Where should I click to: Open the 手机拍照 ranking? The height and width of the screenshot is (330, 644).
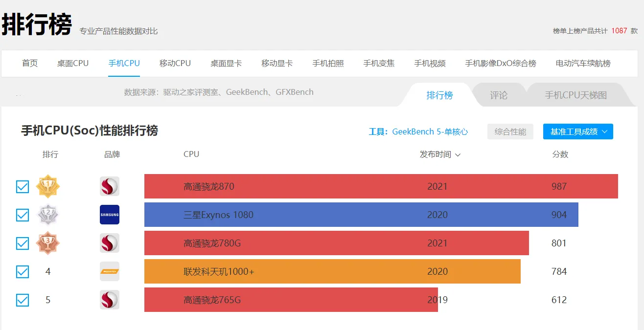point(328,63)
